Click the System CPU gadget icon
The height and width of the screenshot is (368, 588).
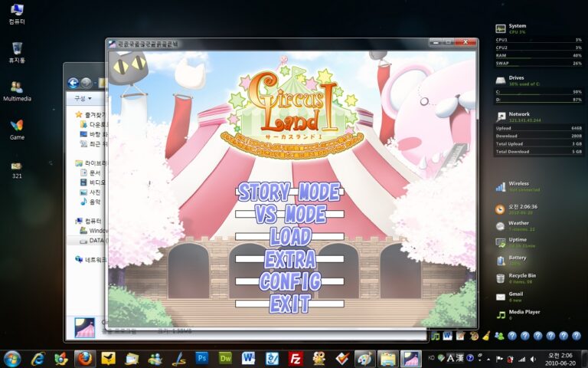[501, 28]
